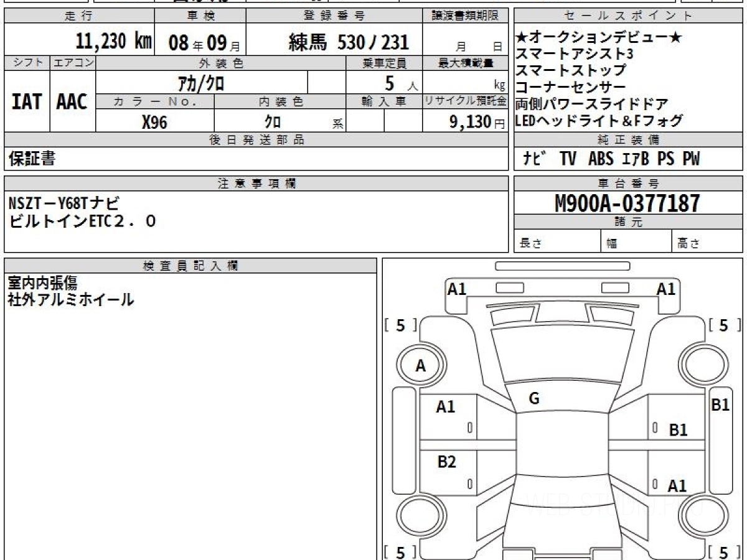Select 保証書 under later-shipped parts
The width and height of the screenshot is (747, 560).
[32, 159]
